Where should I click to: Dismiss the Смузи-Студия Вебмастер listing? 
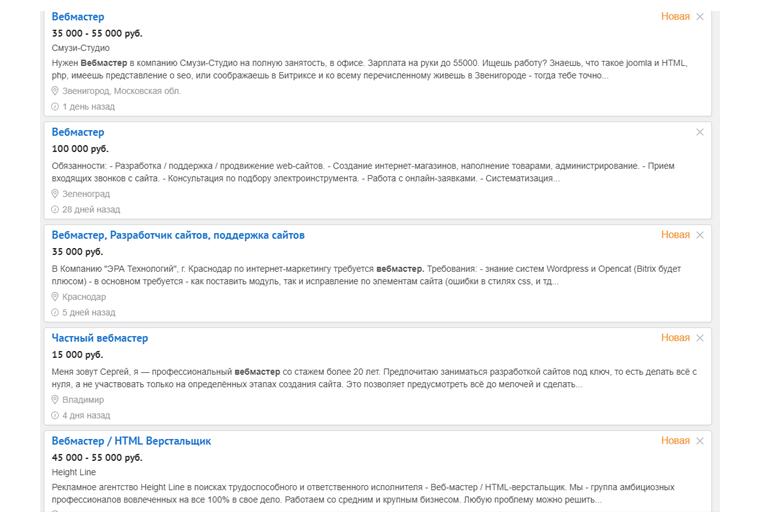point(700,17)
